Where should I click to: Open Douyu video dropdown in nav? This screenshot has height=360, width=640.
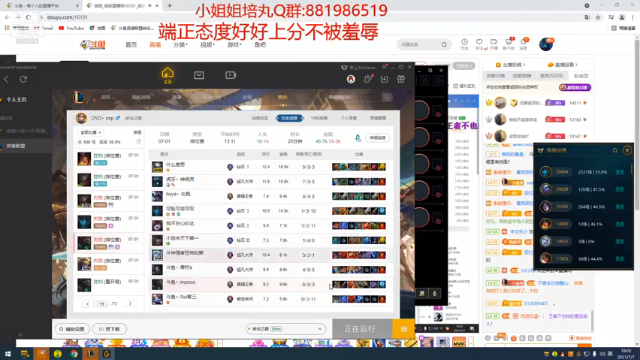point(207,44)
